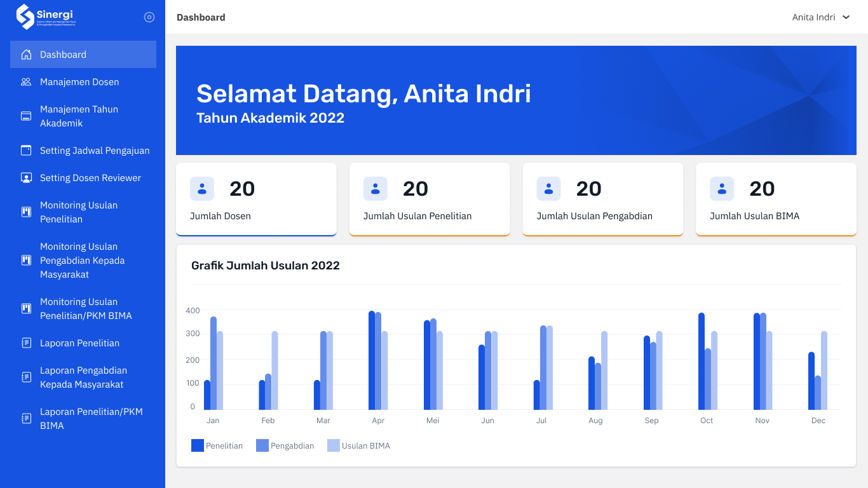This screenshot has height=488, width=868.
Task: Click the Setting Dosen Reviewer person icon
Action: click(x=26, y=178)
